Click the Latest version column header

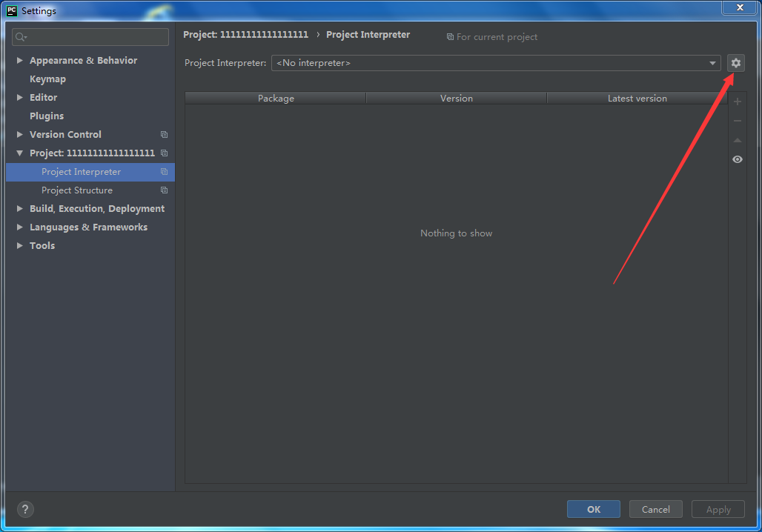click(637, 98)
